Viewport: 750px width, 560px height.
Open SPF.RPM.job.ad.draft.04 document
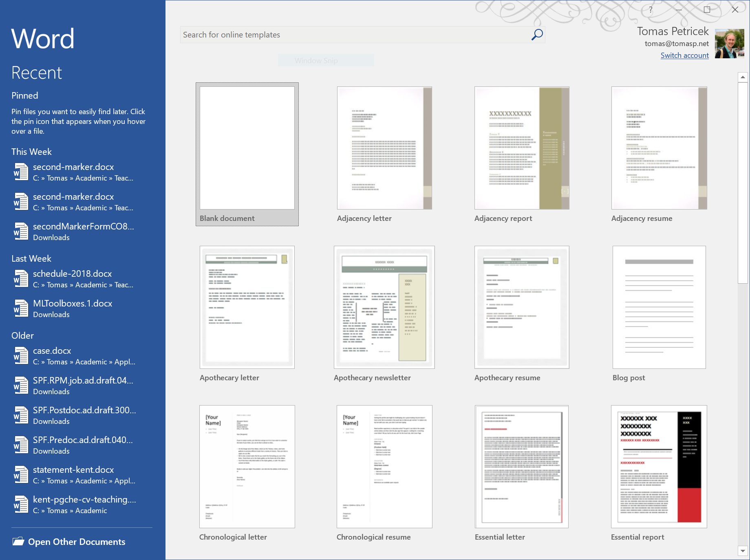click(x=83, y=386)
